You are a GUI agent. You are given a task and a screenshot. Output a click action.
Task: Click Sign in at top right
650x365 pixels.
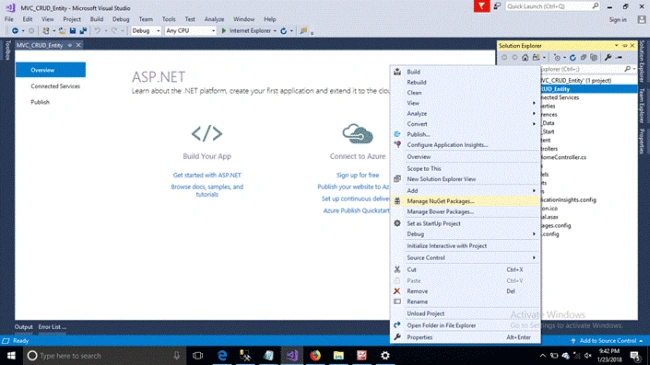pyautogui.click(x=618, y=19)
